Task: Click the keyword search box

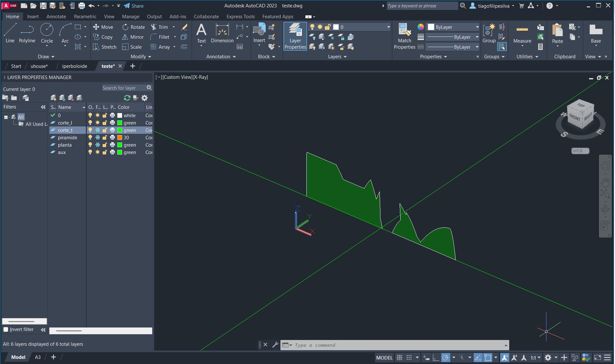Action: [x=422, y=6]
